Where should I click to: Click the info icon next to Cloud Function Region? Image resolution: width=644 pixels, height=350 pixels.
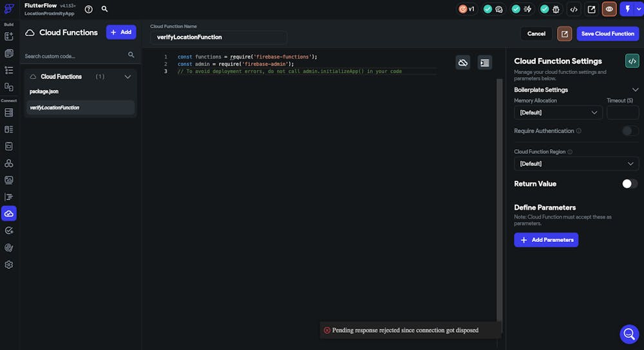coord(570,152)
